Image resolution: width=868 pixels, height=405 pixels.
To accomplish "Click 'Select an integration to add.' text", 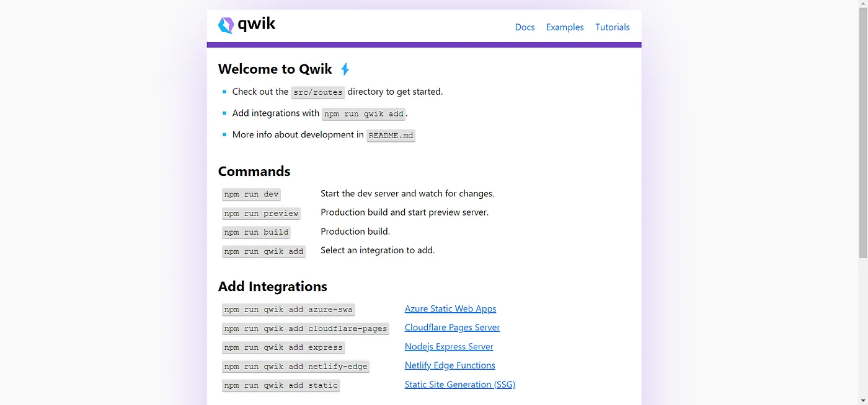I will coord(378,250).
